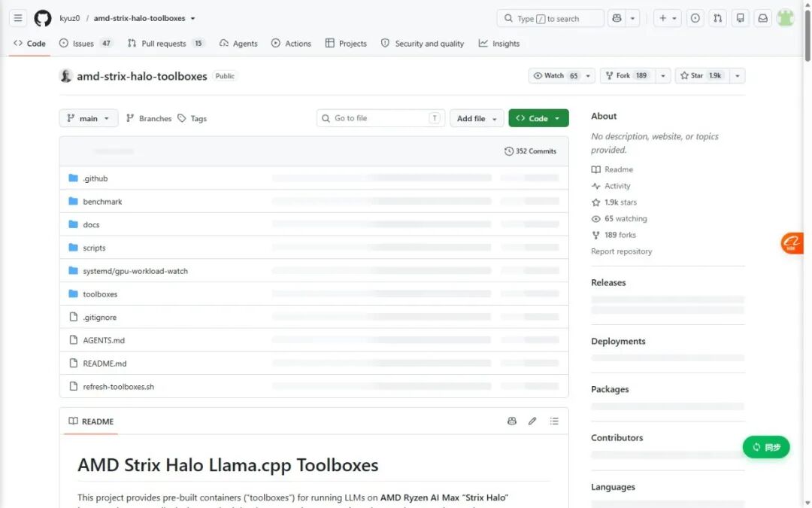812x508 pixels.
Task: Open the create new plus menu
Action: (x=667, y=18)
